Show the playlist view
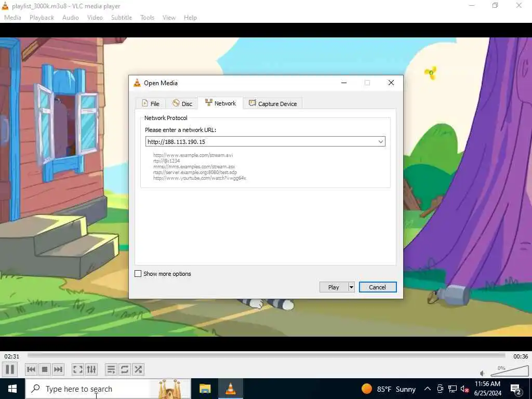 click(111, 369)
